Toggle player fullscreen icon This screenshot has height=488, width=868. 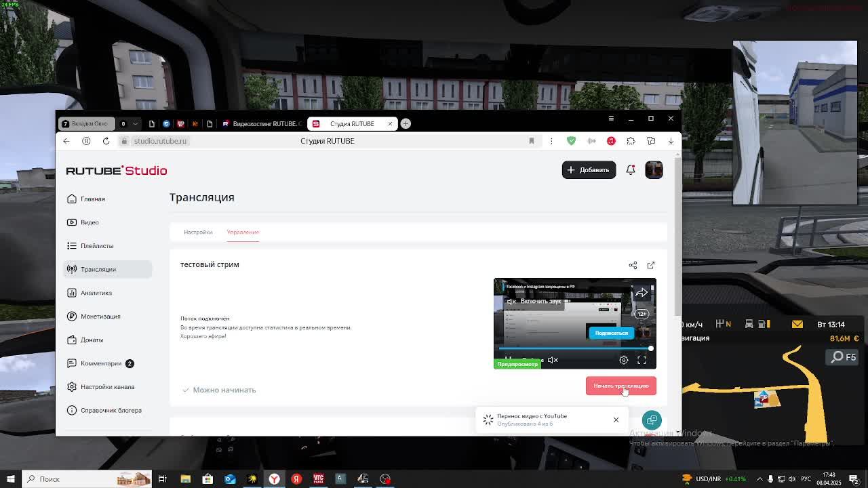pos(642,360)
